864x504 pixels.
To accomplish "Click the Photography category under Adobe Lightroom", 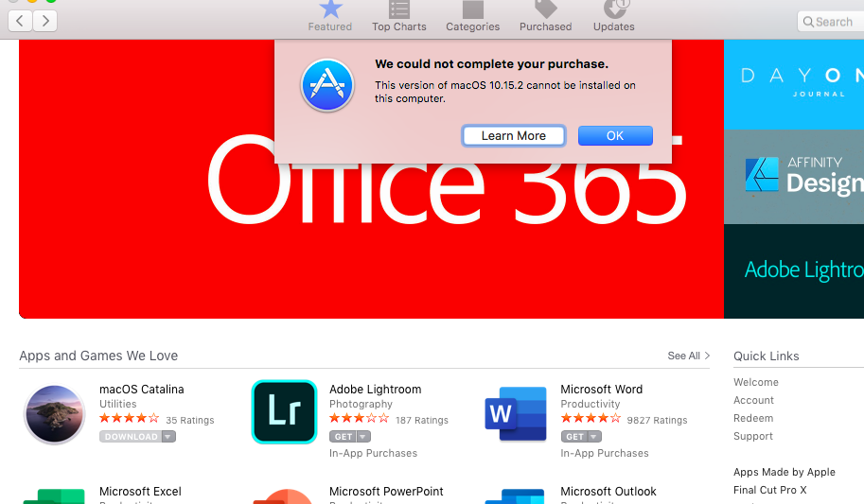I will [x=361, y=404].
